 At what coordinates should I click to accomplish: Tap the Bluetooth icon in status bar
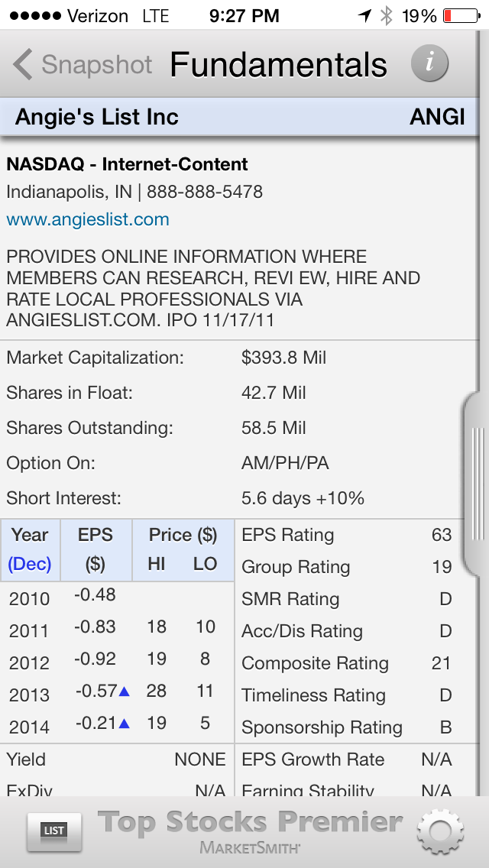pos(386,16)
